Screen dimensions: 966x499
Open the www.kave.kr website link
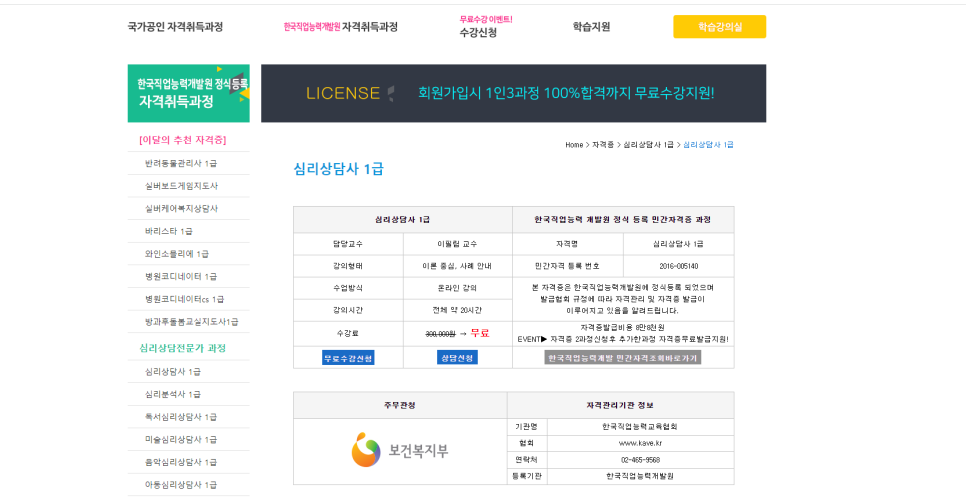640,443
